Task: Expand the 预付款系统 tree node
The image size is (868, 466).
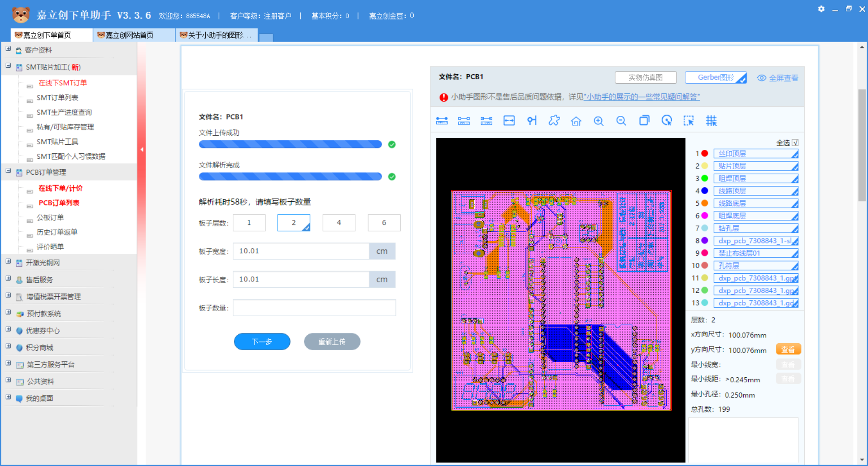Action: [x=8, y=313]
